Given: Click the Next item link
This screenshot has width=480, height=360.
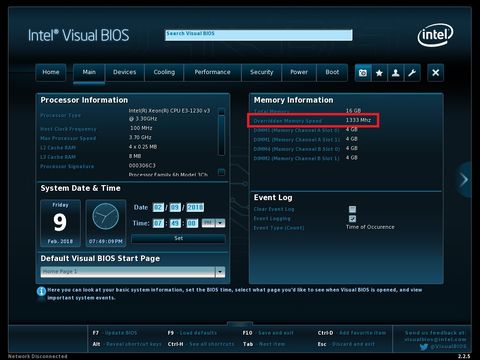Looking at the screenshot, I should coord(272,344).
